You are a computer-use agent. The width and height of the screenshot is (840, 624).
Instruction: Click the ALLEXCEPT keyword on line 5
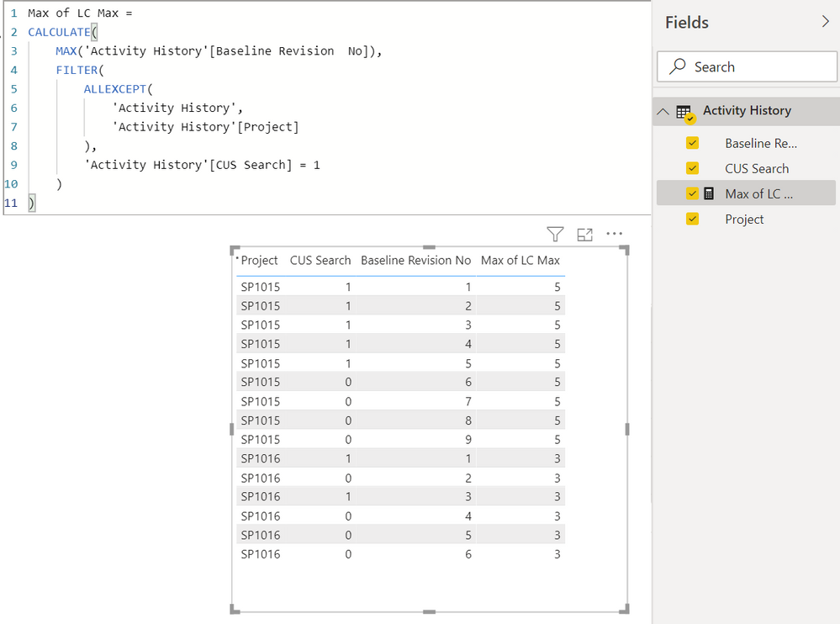[114, 89]
